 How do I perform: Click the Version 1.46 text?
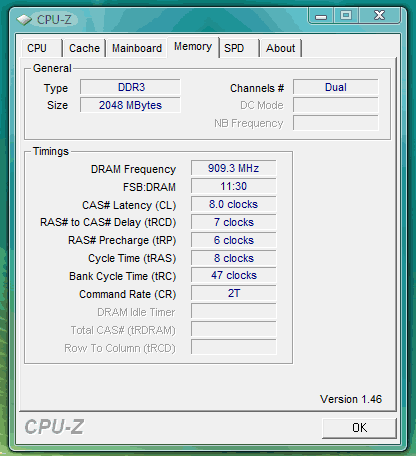351,399
